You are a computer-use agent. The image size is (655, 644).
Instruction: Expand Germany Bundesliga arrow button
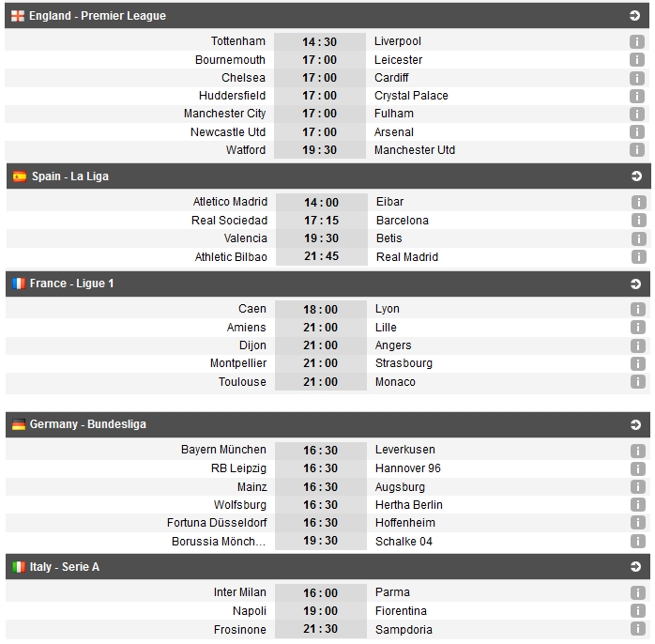636,424
